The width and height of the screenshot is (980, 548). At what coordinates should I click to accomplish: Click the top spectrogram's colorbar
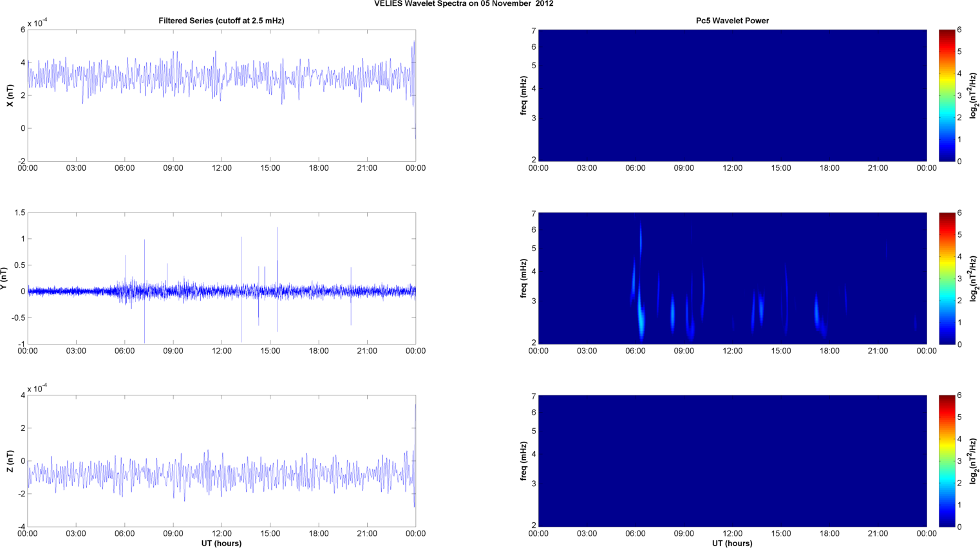coord(947,95)
